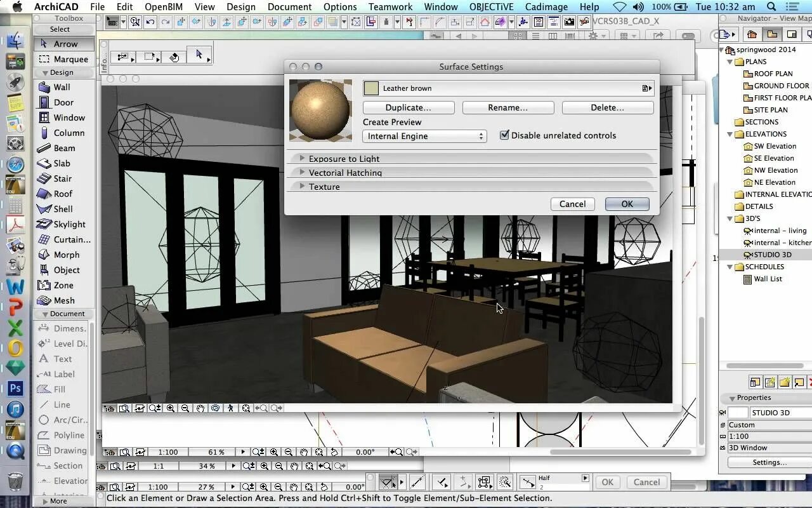Viewport: 812px width, 508px height.
Task: Open the Leather brown surface selector
Action: (x=508, y=88)
